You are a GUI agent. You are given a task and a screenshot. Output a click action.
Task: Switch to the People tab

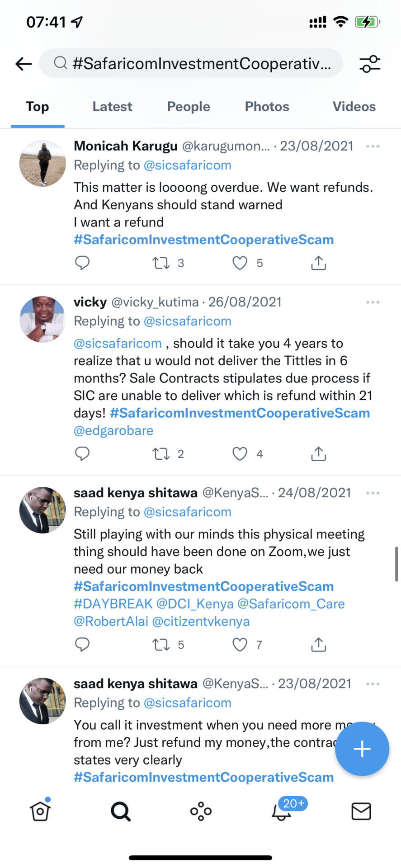189,107
